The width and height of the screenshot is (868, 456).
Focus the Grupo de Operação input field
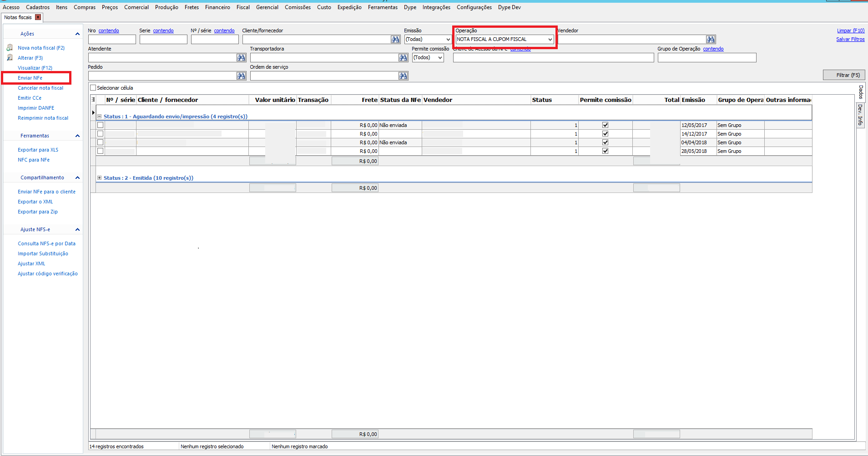707,58
